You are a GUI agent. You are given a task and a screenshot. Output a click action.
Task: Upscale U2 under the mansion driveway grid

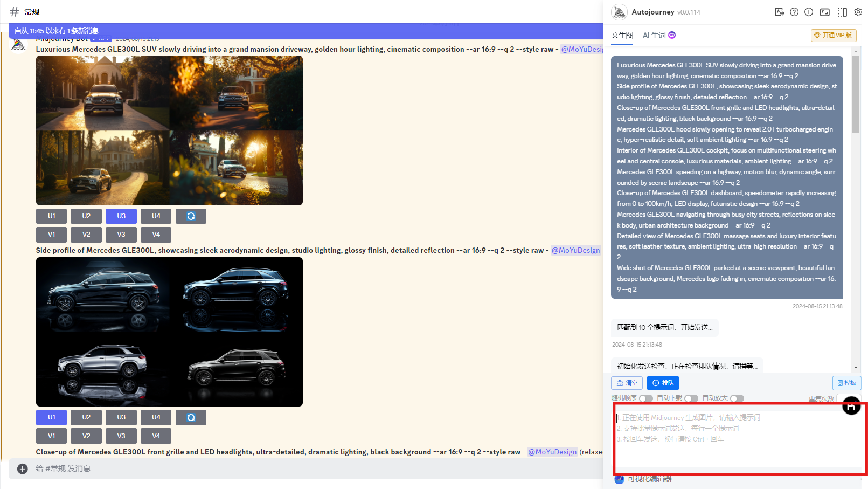[x=86, y=216]
